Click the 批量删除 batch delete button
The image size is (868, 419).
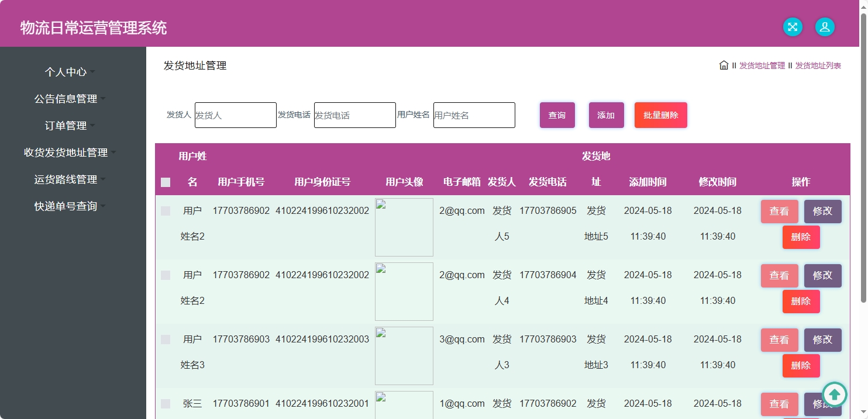point(660,115)
